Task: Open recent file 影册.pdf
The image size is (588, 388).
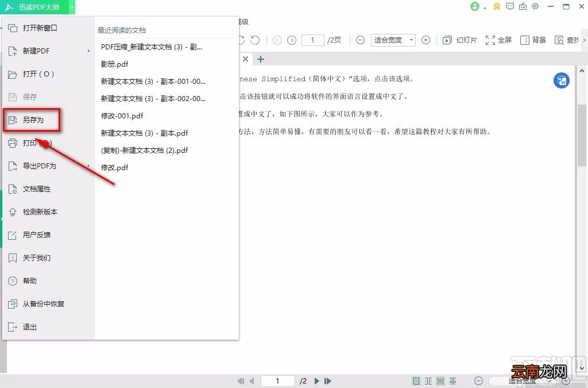Action: pyautogui.click(x=114, y=64)
